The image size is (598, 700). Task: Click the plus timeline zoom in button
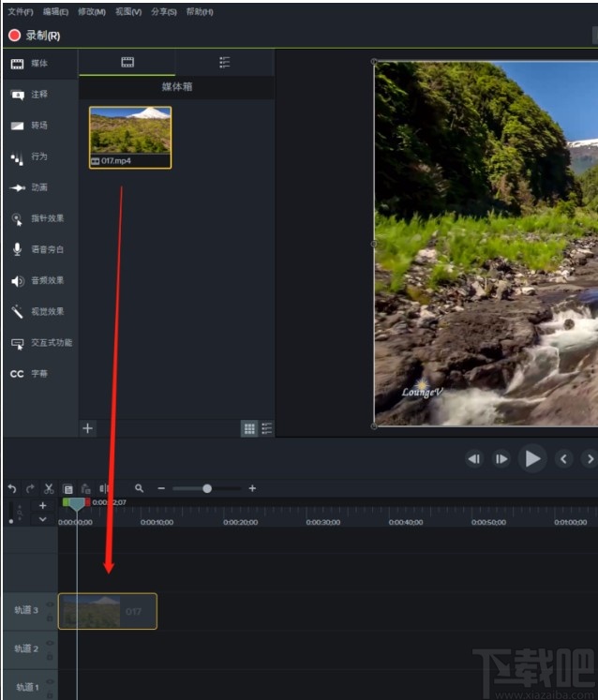[252, 488]
